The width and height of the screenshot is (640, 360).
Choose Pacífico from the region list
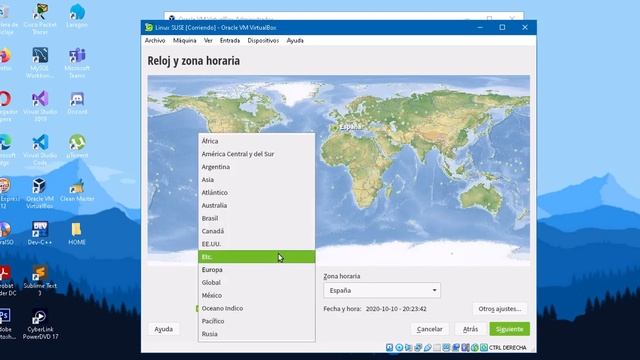(x=257, y=321)
